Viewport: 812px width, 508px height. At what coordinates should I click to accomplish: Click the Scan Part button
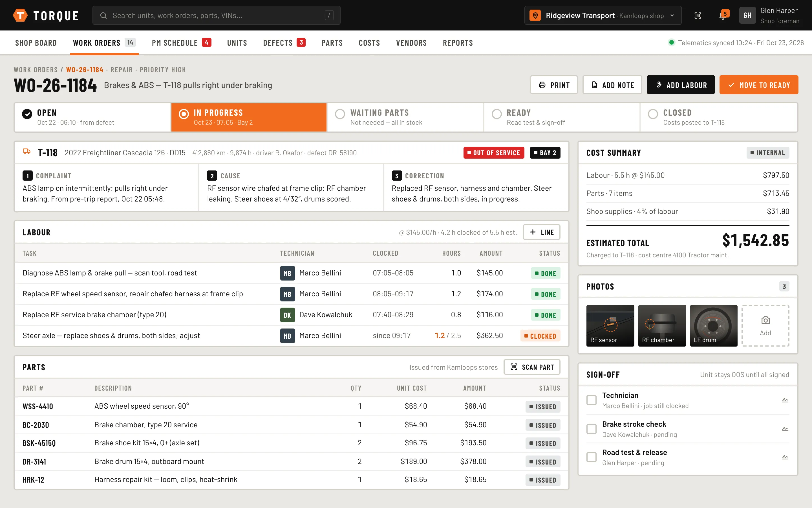point(532,367)
